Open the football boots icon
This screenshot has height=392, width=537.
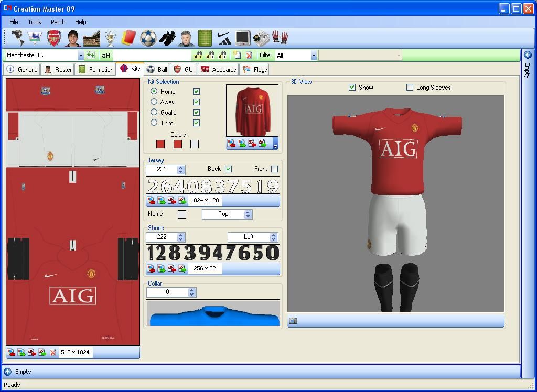click(167, 38)
